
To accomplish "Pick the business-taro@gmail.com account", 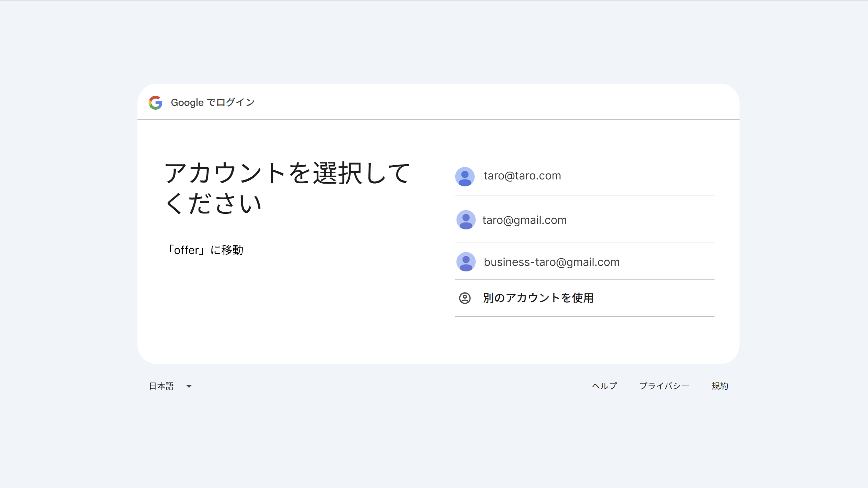I will pyautogui.click(x=585, y=262).
